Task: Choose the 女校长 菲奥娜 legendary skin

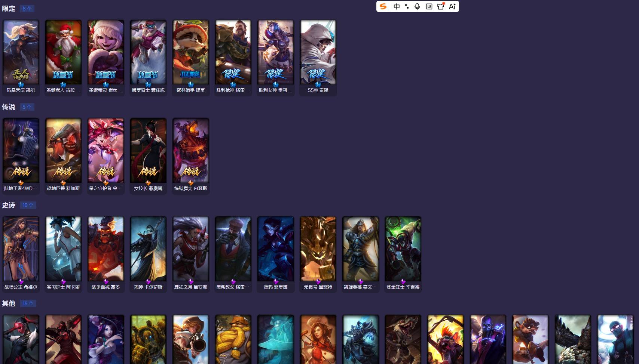Action: (x=148, y=156)
